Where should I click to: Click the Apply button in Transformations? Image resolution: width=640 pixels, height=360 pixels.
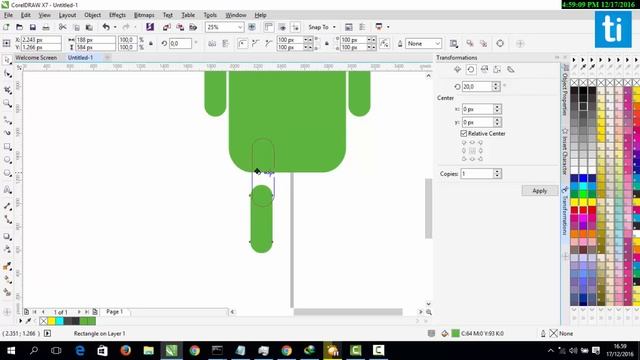tap(540, 191)
